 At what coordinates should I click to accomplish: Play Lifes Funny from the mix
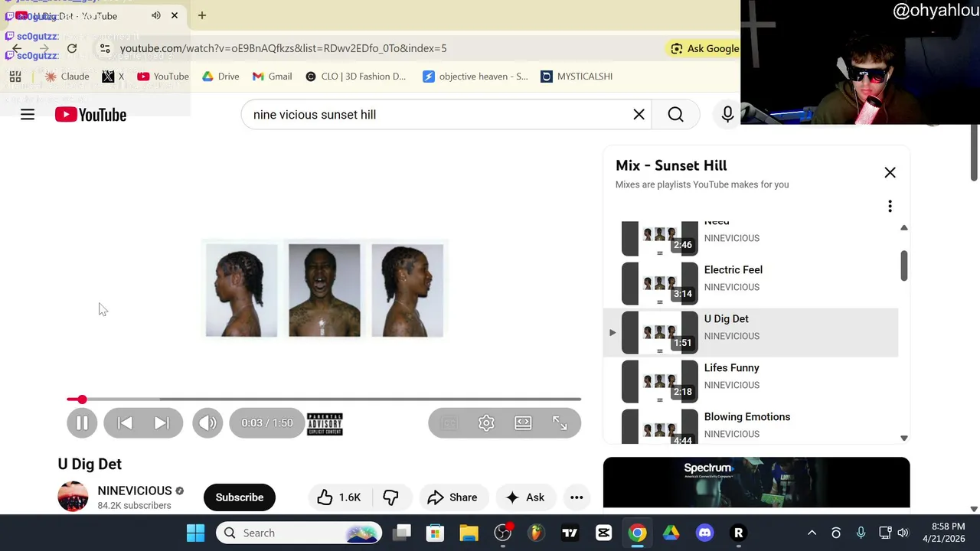[x=750, y=381]
